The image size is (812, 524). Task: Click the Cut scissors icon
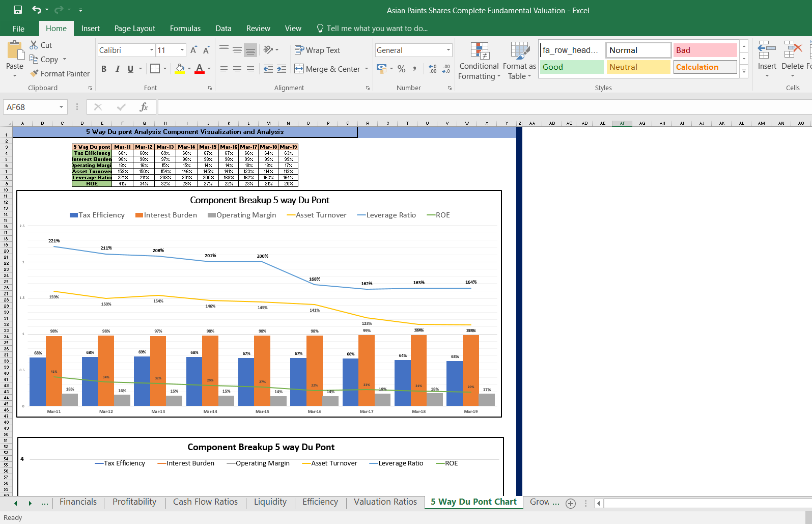[34, 45]
